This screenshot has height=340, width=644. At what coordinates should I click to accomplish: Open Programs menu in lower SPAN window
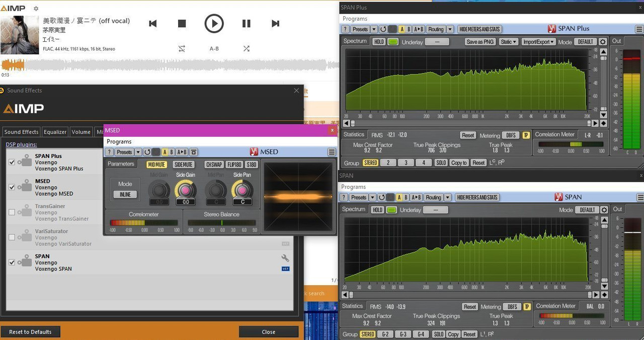[x=353, y=187]
